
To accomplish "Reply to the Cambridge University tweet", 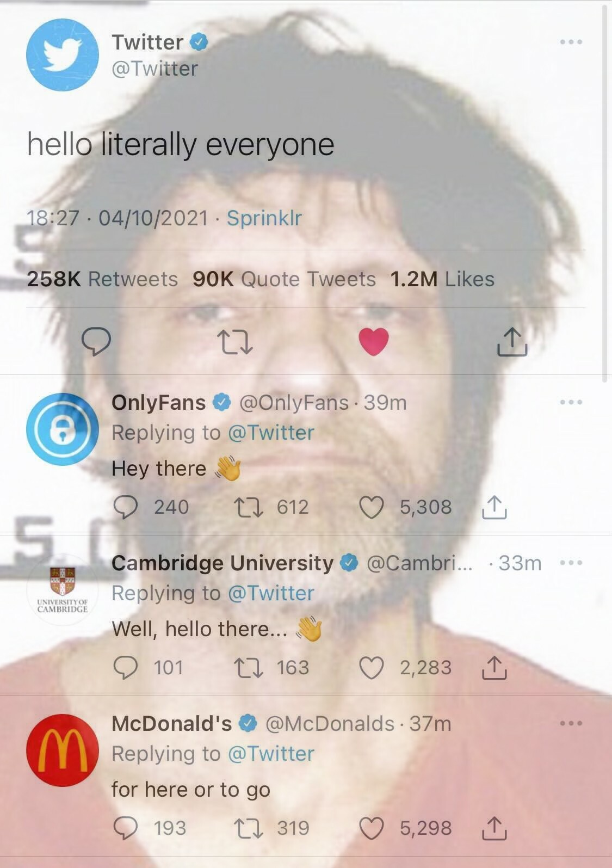I will click(125, 668).
